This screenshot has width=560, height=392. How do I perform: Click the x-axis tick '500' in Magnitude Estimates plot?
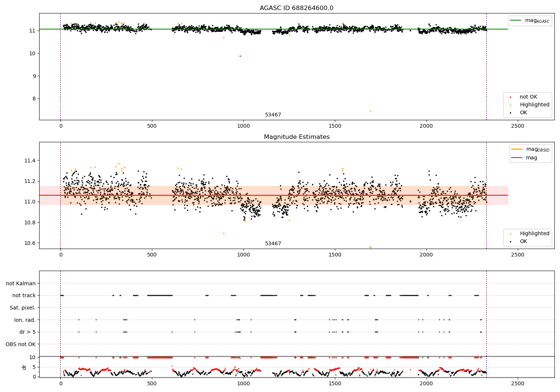click(152, 255)
